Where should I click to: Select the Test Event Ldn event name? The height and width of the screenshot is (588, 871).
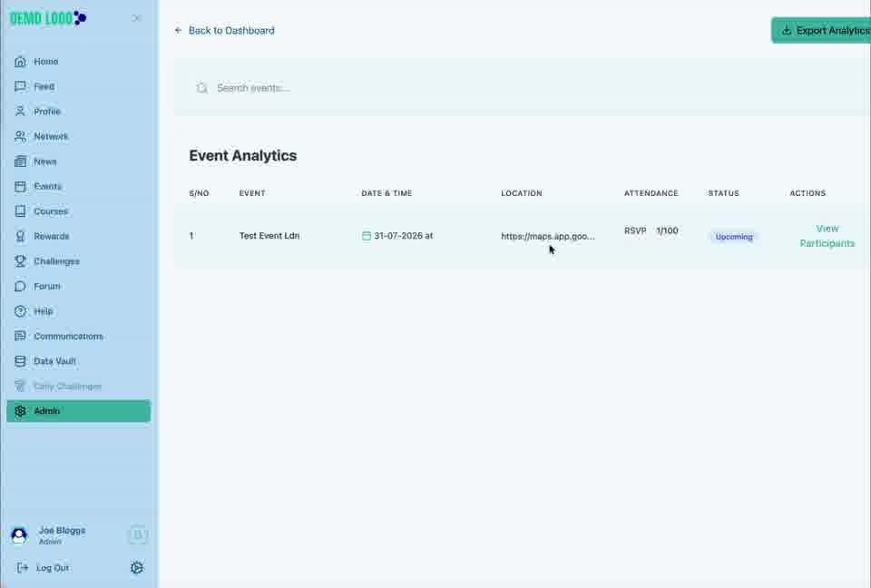[x=269, y=236]
